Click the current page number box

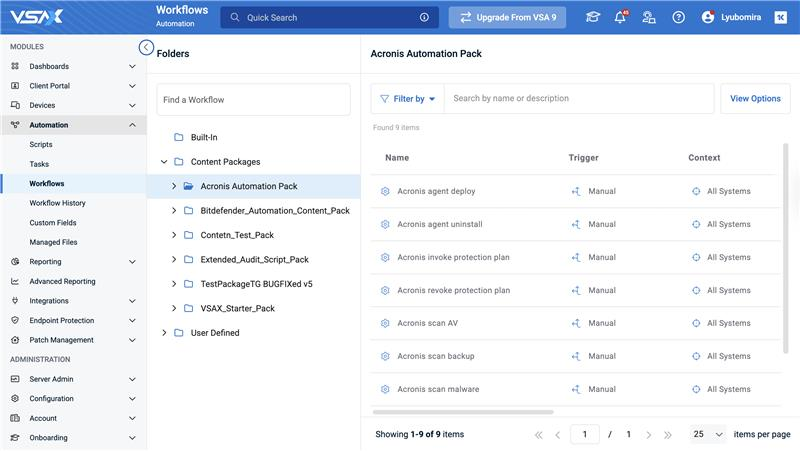pos(585,434)
